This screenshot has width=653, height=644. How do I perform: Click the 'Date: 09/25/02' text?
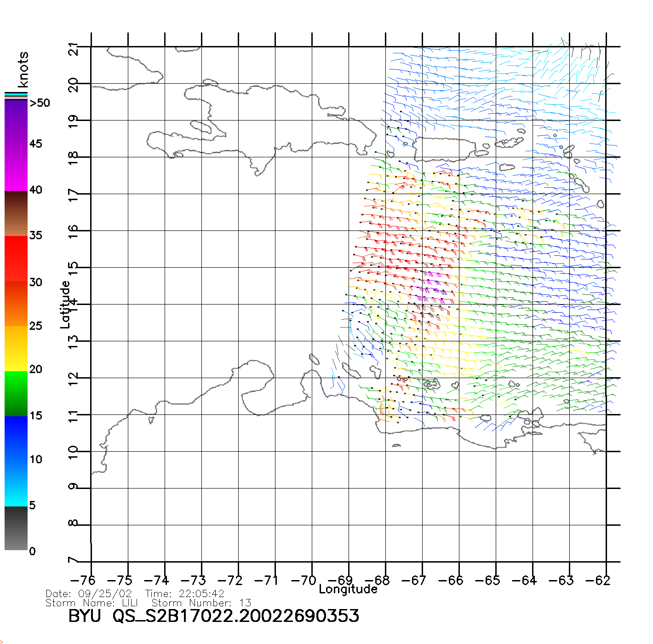tap(89, 594)
